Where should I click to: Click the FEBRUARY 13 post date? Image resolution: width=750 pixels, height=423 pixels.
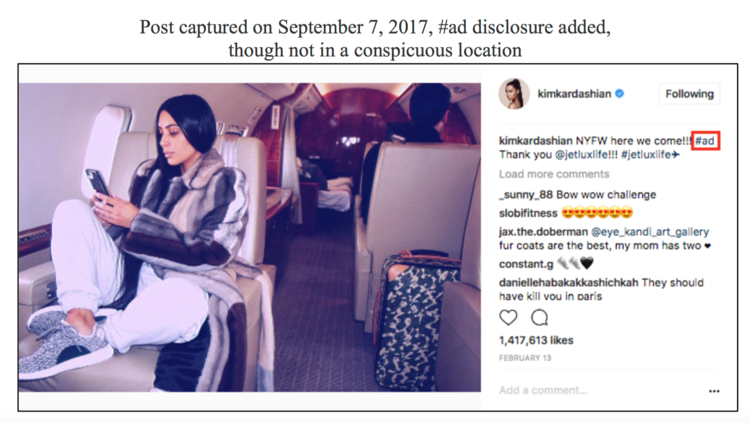coord(525,358)
